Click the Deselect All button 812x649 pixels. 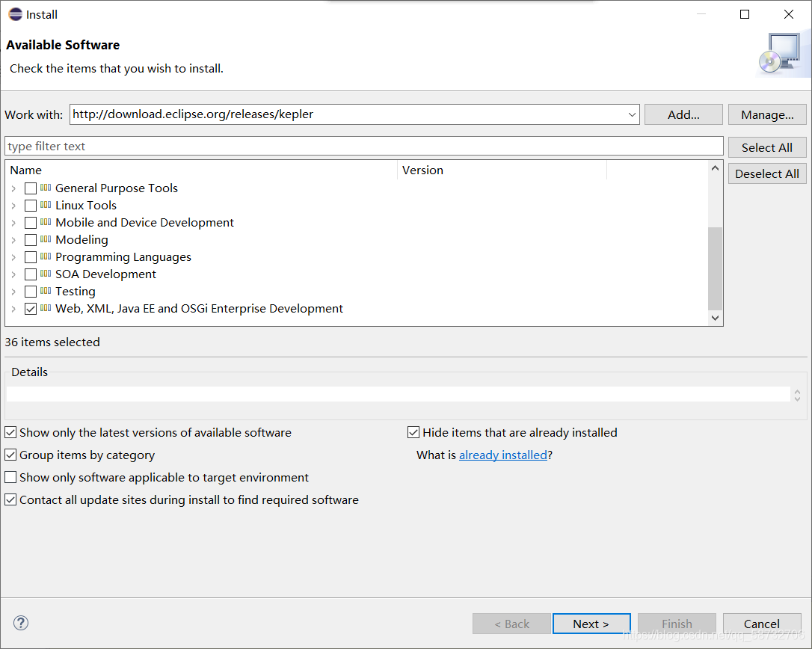tap(767, 174)
